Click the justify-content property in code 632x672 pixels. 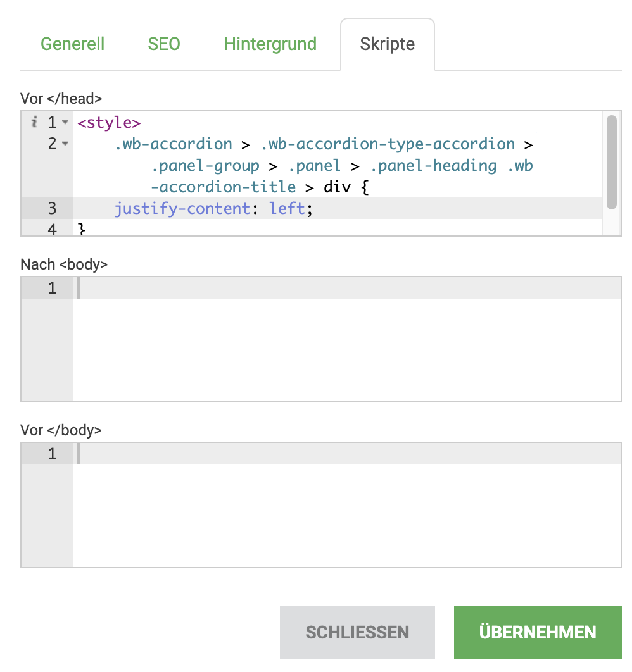point(182,208)
